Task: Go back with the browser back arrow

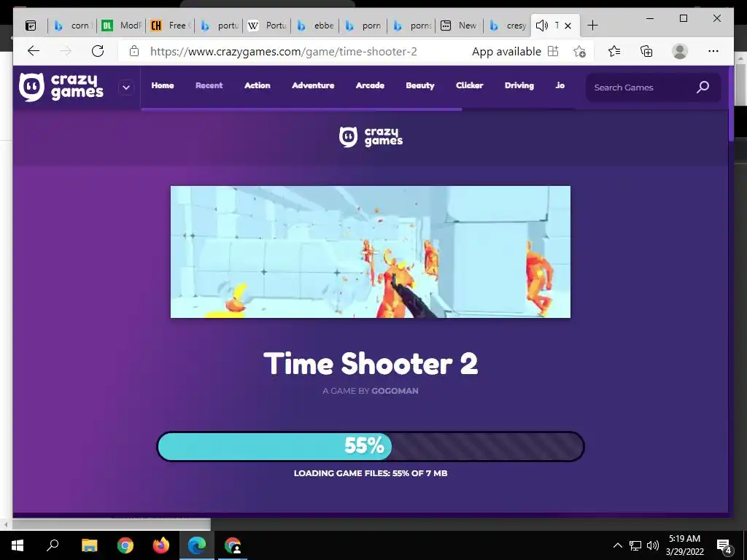Action: tap(33, 51)
